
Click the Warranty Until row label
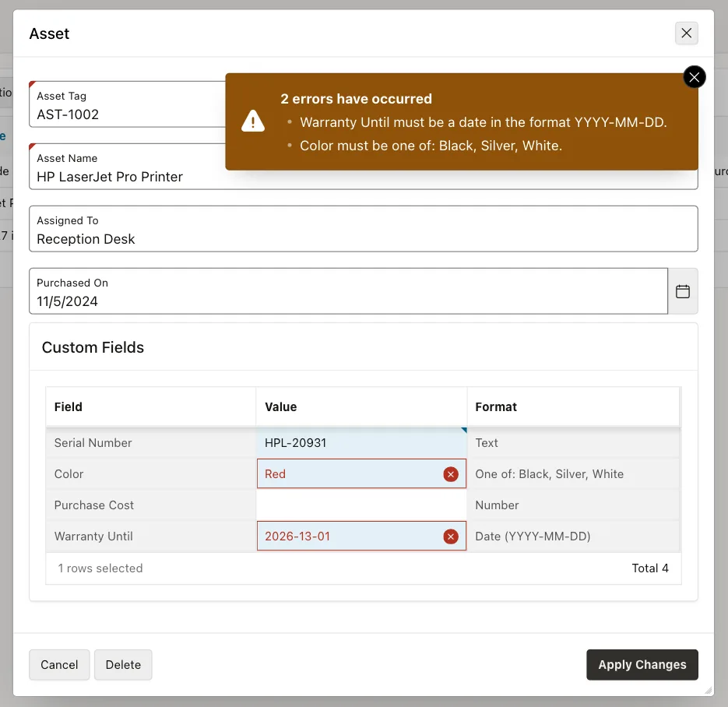click(x=93, y=536)
